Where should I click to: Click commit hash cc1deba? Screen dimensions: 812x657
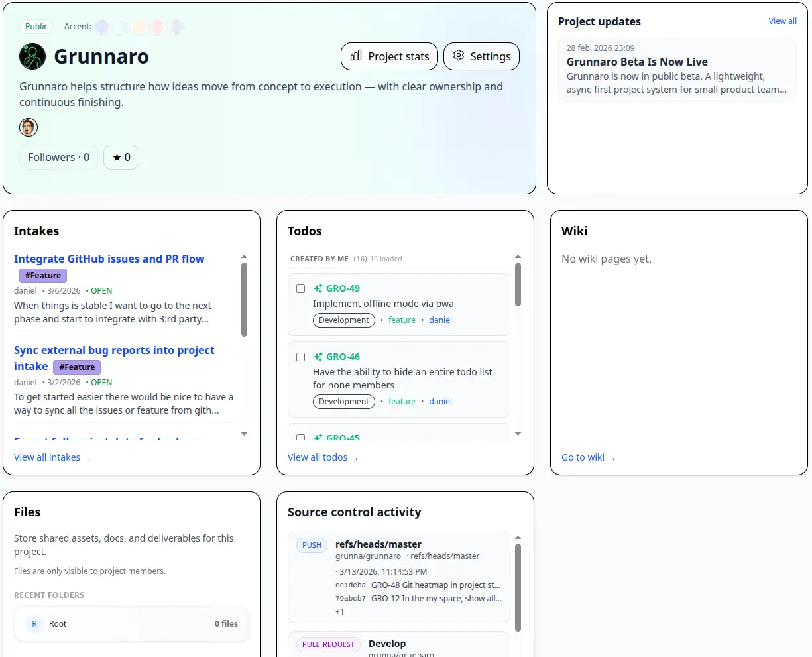[x=351, y=585]
